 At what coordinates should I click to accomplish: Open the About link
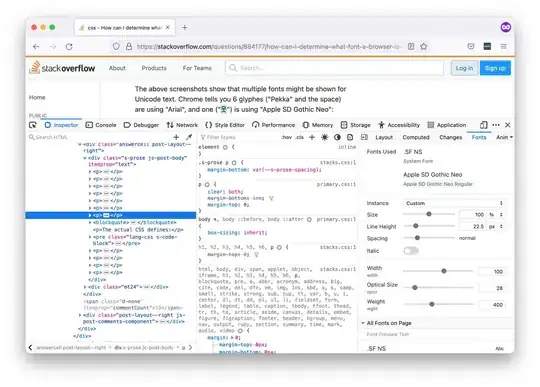point(117,68)
